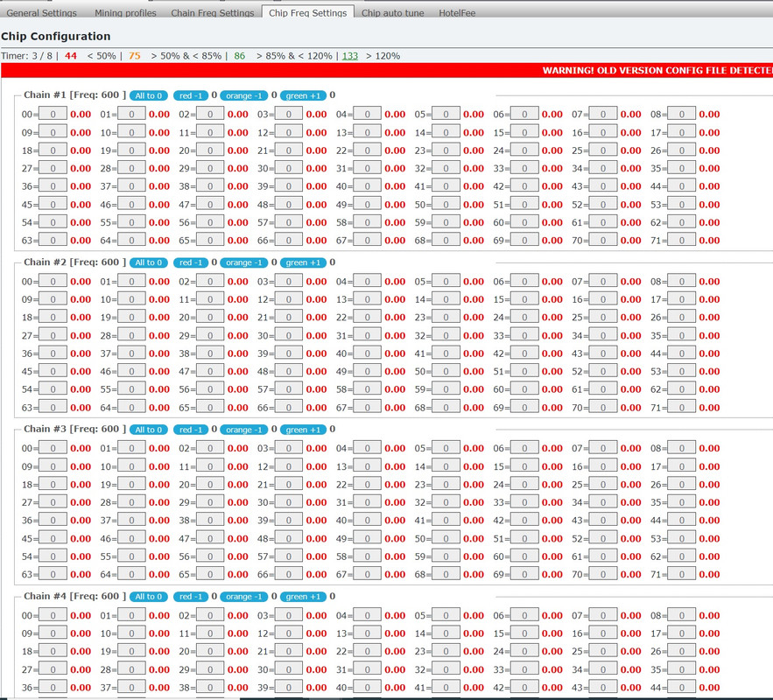Screen dimensions: 773x700
Task: Focus chip 01 input in Chain #2
Action: pyautogui.click(x=131, y=281)
